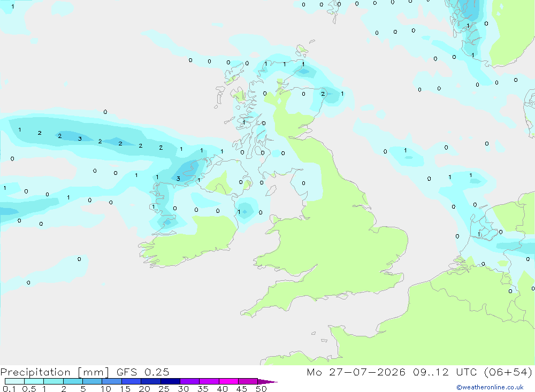
Task: Click the 'GFS 0.25' model label
Action: point(143,372)
